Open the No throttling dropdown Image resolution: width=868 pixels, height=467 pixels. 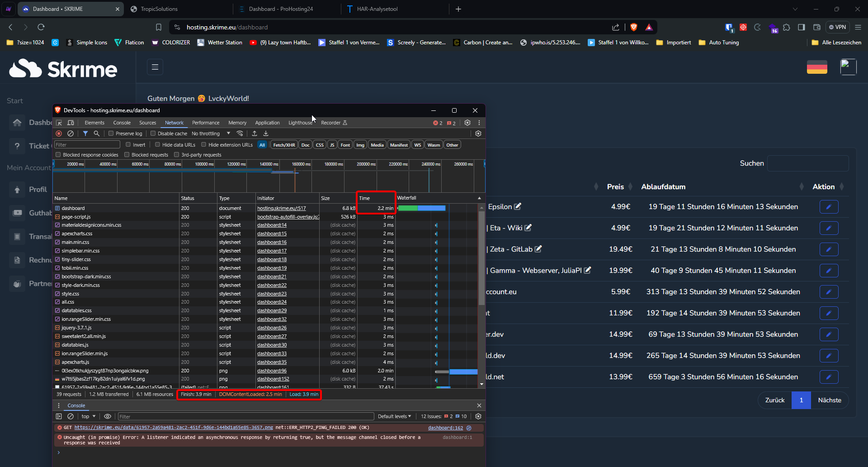[211, 133]
